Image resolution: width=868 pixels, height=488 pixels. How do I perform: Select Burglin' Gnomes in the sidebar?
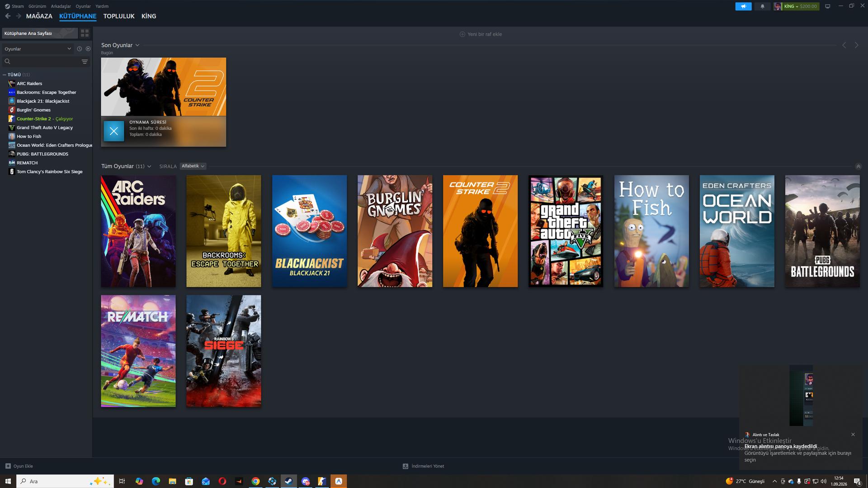point(33,110)
